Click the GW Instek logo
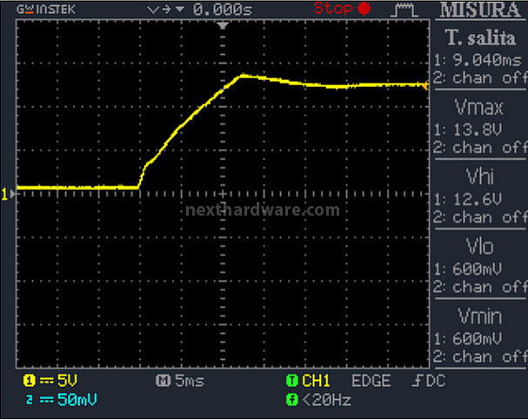Viewport: 528px width, 420px height. 46,10
